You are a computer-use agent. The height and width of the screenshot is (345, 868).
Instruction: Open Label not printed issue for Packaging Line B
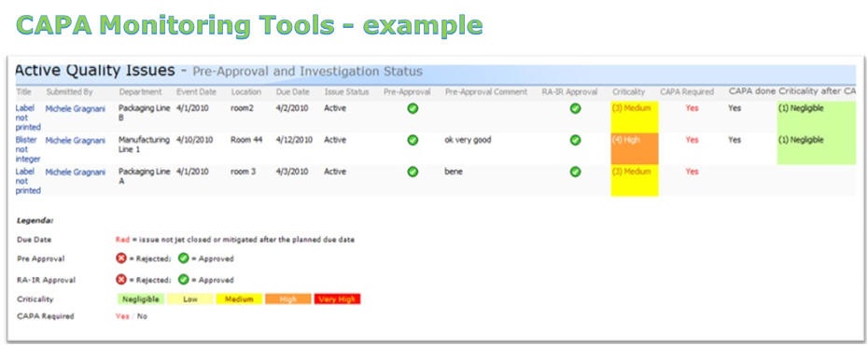28,117
